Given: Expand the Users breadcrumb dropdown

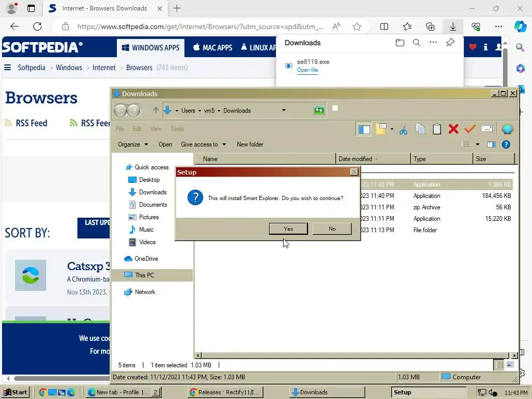Looking at the screenshot, I should coord(199,111).
